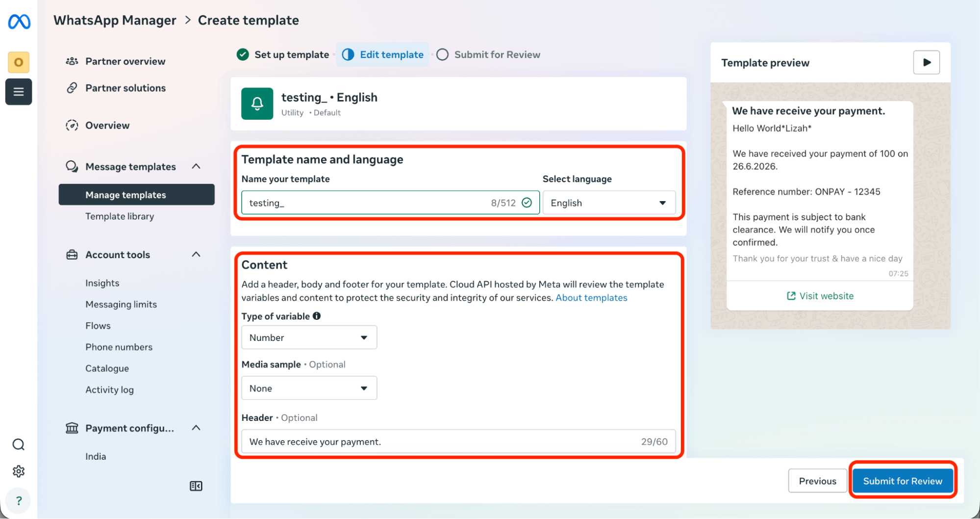Click into the Header text field
This screenshot has height=519, width=980.
pos(458,441)
